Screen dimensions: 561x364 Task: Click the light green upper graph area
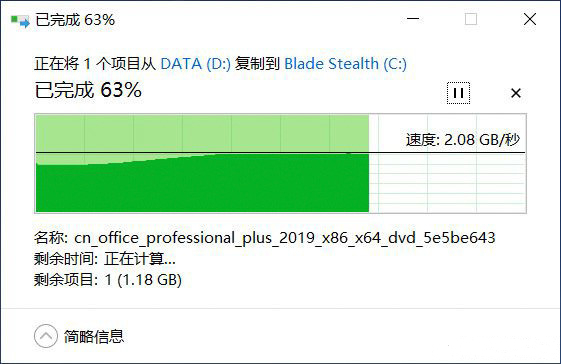(202, 132)
